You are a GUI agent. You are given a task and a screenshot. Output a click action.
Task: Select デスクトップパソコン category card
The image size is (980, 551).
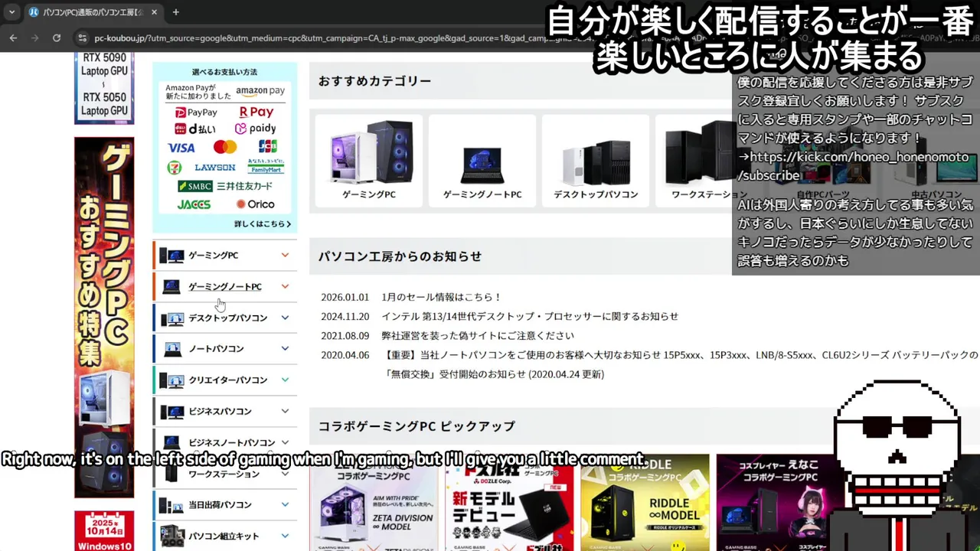click(x=596, y=161)
